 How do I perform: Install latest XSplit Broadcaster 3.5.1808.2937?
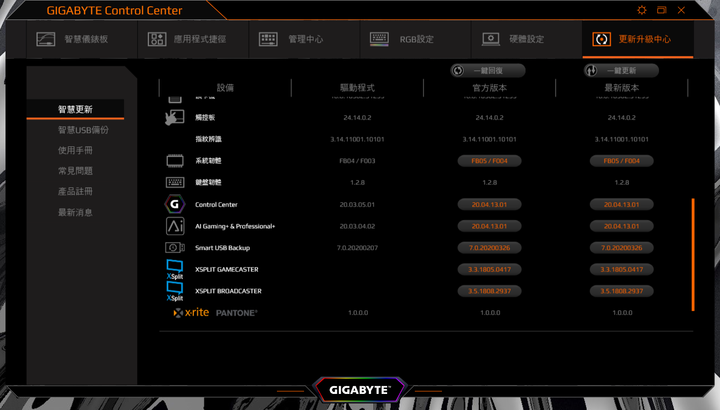[622, 291]
